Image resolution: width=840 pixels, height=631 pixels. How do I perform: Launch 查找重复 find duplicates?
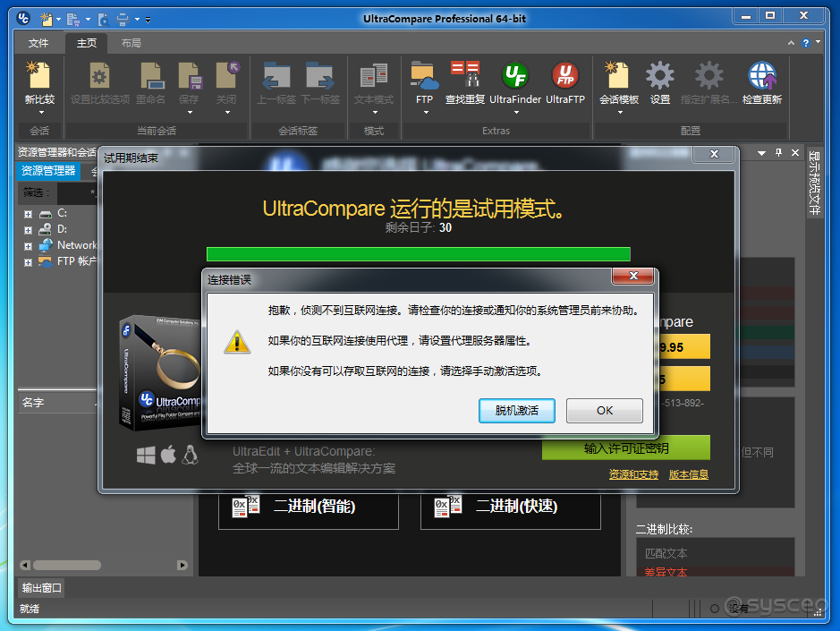pos(465,74)
